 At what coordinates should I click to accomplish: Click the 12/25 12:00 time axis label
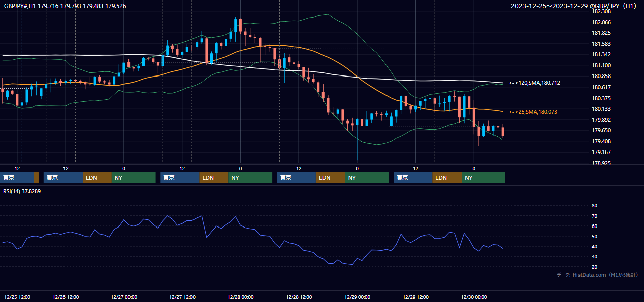(17, 297)
